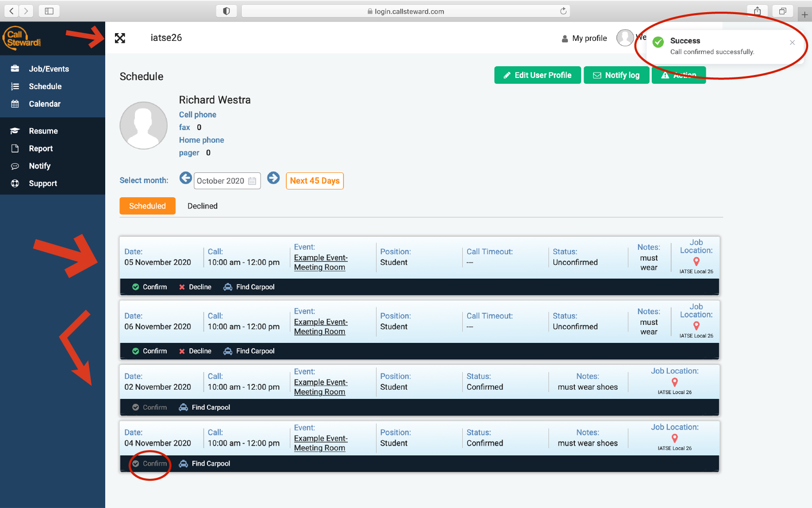Image resolution: width=812 pixels, height=508 pixels.
Task: Open the Support page from sidebar
Action: (43, 183)
